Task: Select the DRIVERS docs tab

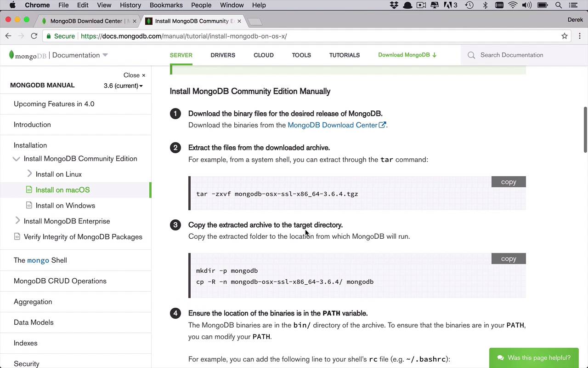Action: click(223, 55)
